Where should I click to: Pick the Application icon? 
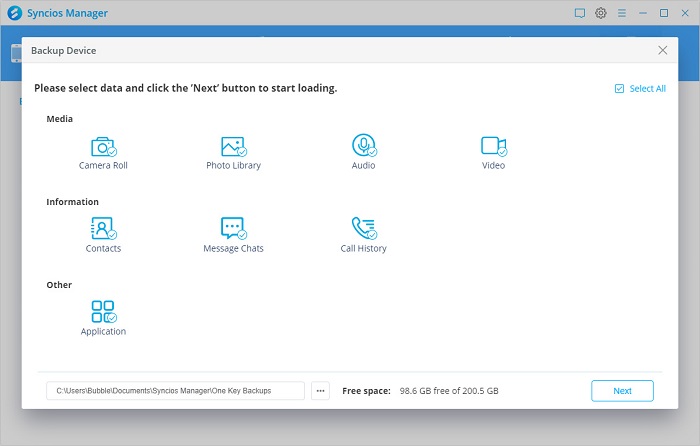click(x=103, y=311)
